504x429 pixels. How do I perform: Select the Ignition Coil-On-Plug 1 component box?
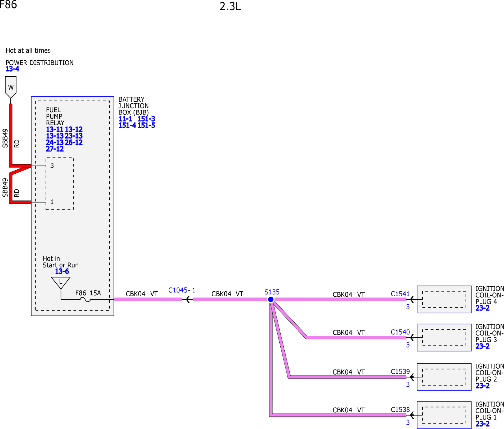(444, 415)
